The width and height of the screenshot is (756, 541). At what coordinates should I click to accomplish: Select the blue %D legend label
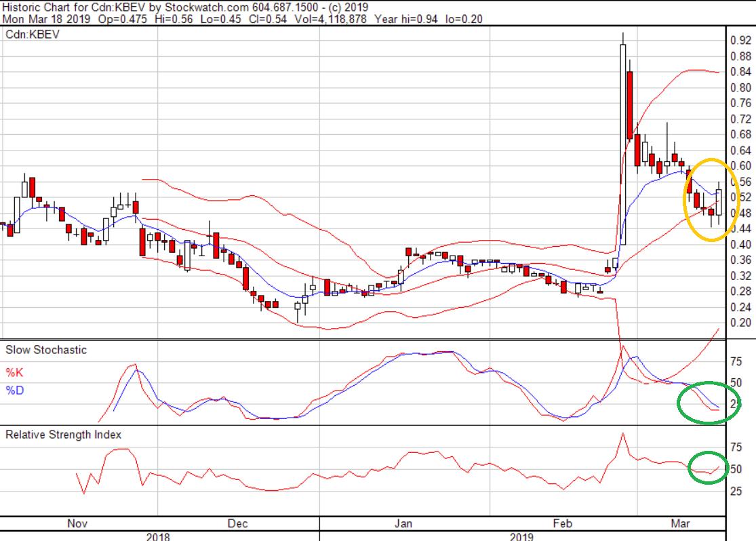pos(14,390)
